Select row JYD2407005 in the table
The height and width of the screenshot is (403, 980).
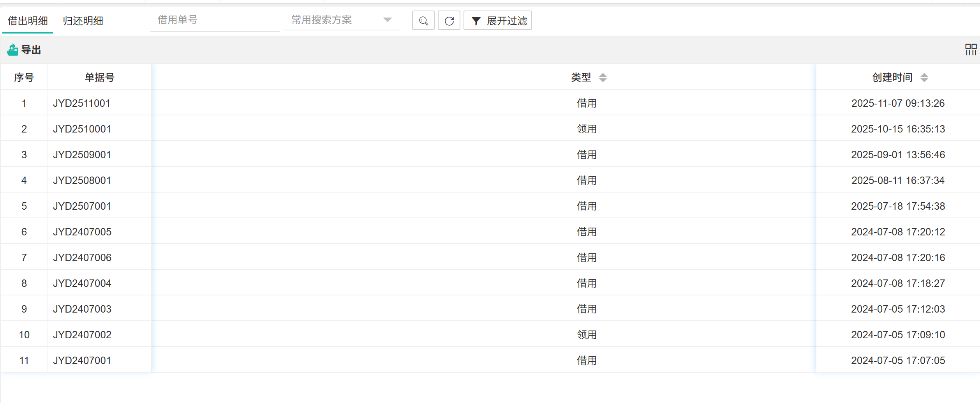[x=82, y=232]
